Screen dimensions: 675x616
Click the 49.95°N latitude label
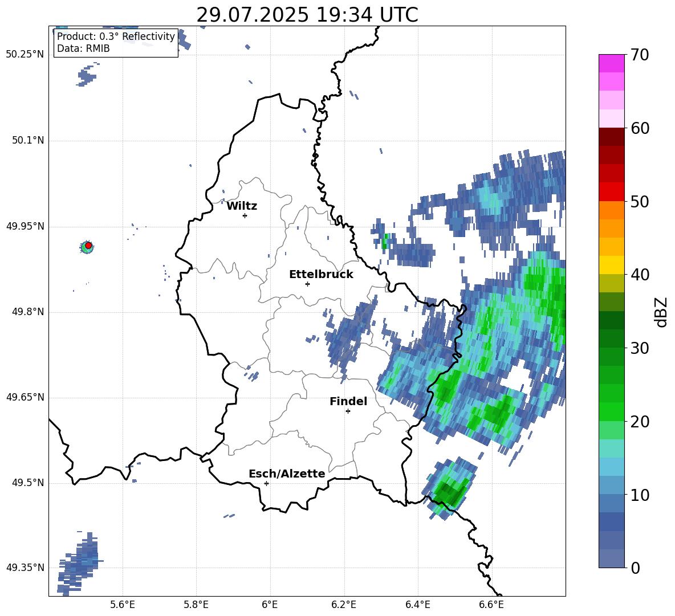pyautogui.click(x=25, y=226)
